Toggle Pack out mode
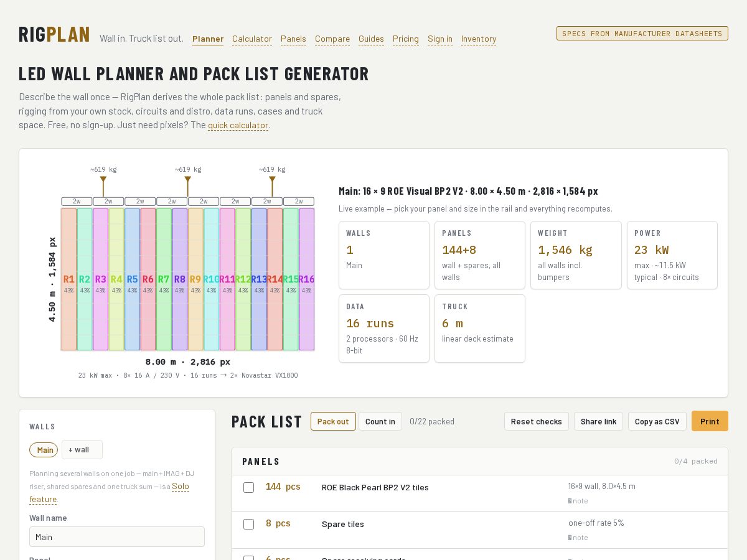 333,421
